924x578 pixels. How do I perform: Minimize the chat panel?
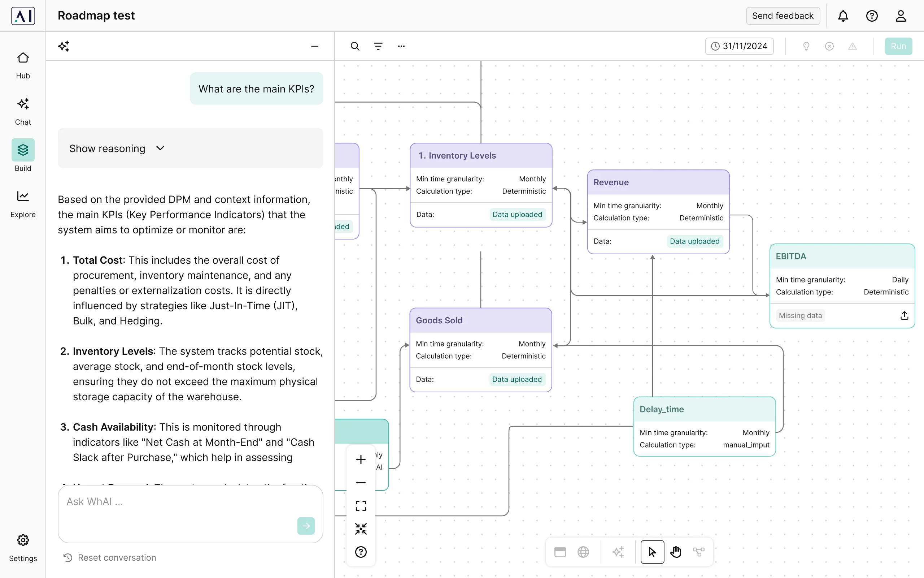[x=315, y=46]
